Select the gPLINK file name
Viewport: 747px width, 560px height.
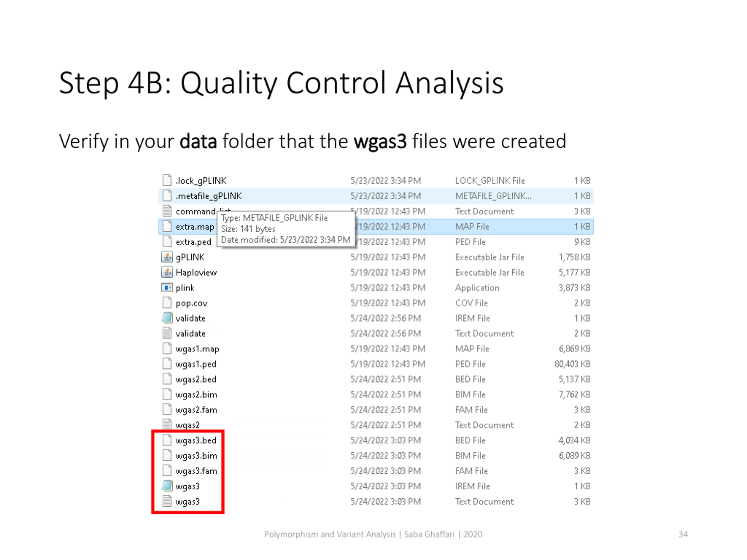pos(190,258)
